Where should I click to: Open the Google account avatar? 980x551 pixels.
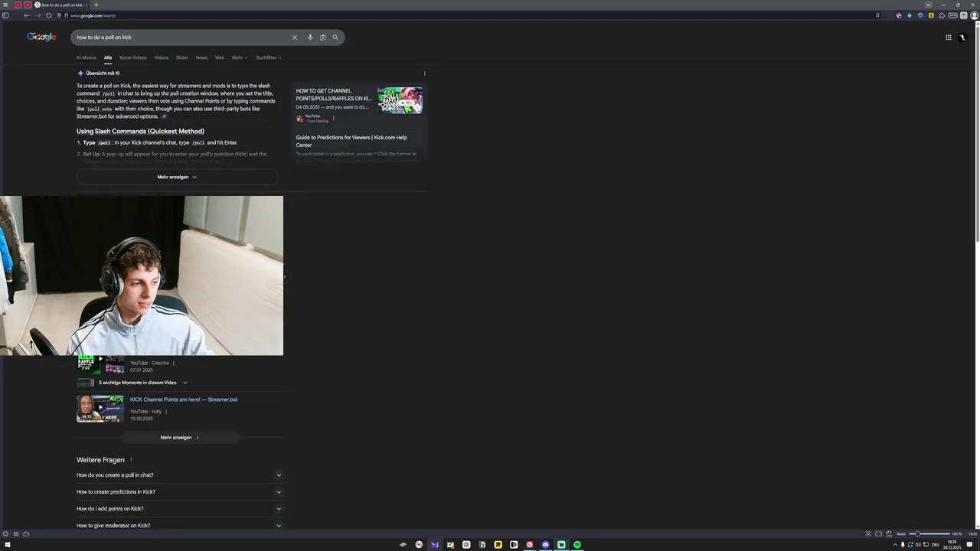(x=962, y=37)
